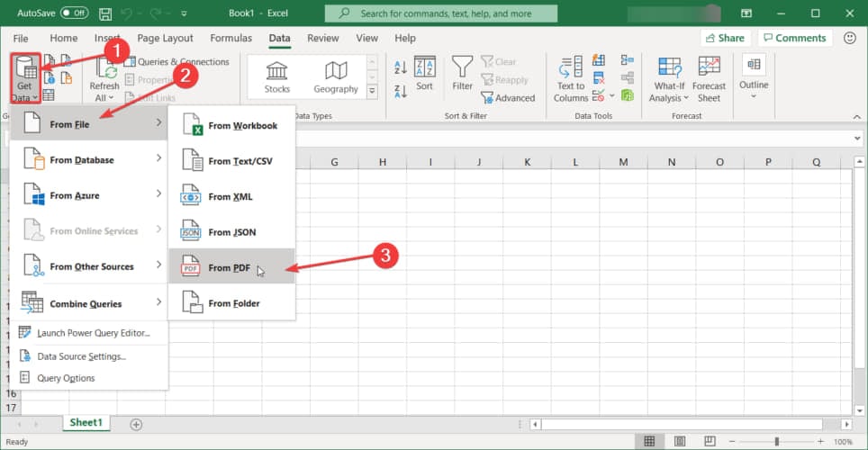
Task: Open the Formulas ribbon tab
Action: click(231, 38)
